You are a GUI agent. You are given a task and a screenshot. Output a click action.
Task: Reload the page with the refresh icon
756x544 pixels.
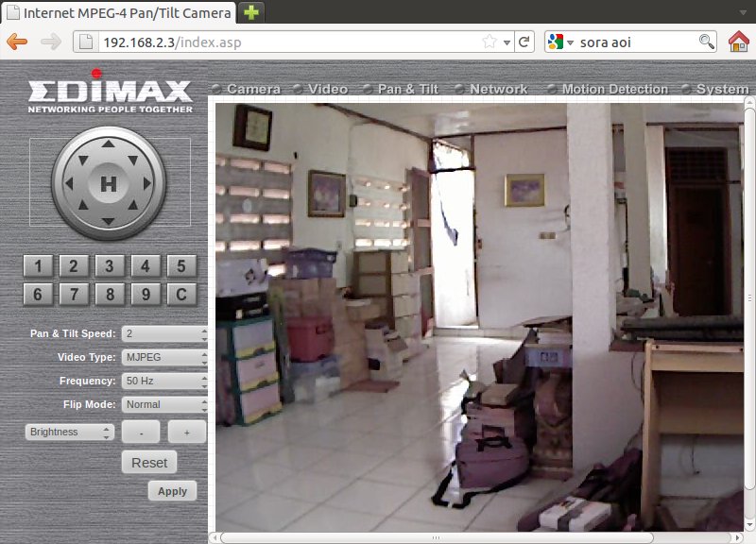pyautogui.click(x=524, y=42)
